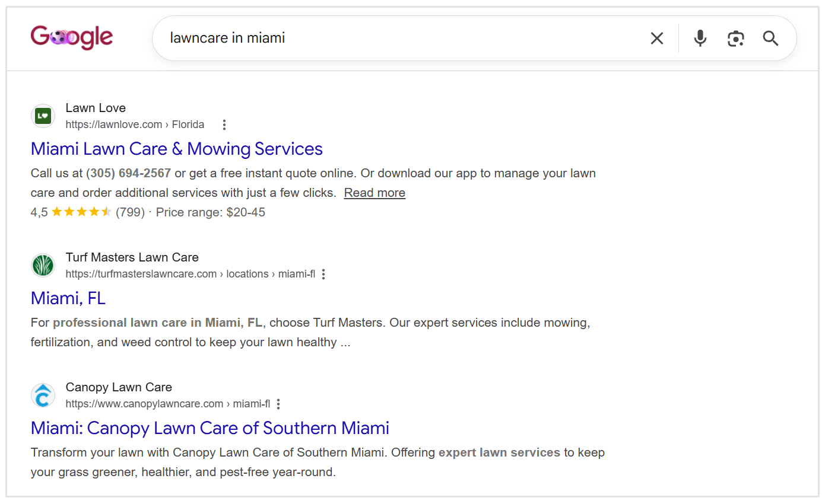The width and height of the screenshot is (825, 504).
Task: Open the three-dot menu for Turf Masters result
Action: point(323,274)
